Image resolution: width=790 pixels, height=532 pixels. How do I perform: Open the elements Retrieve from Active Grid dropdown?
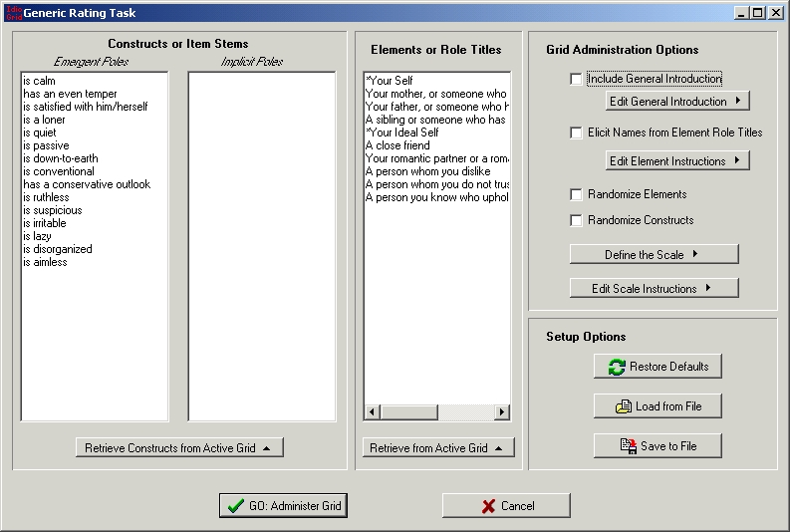[x=438, y=448]
